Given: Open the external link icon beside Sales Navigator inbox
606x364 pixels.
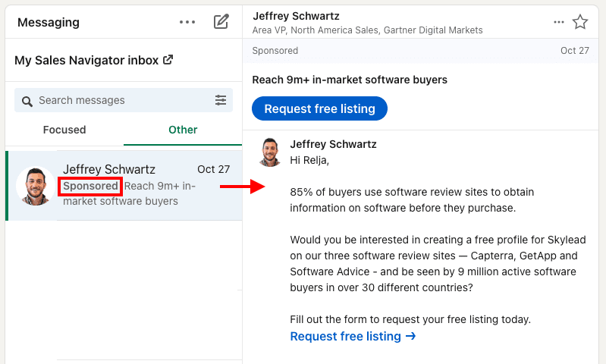Looking at the screenshot, I should (x=168, y=60).
